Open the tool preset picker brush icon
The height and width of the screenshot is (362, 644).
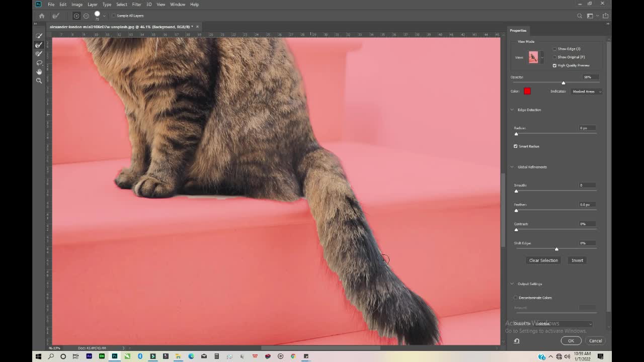[56, 16]
